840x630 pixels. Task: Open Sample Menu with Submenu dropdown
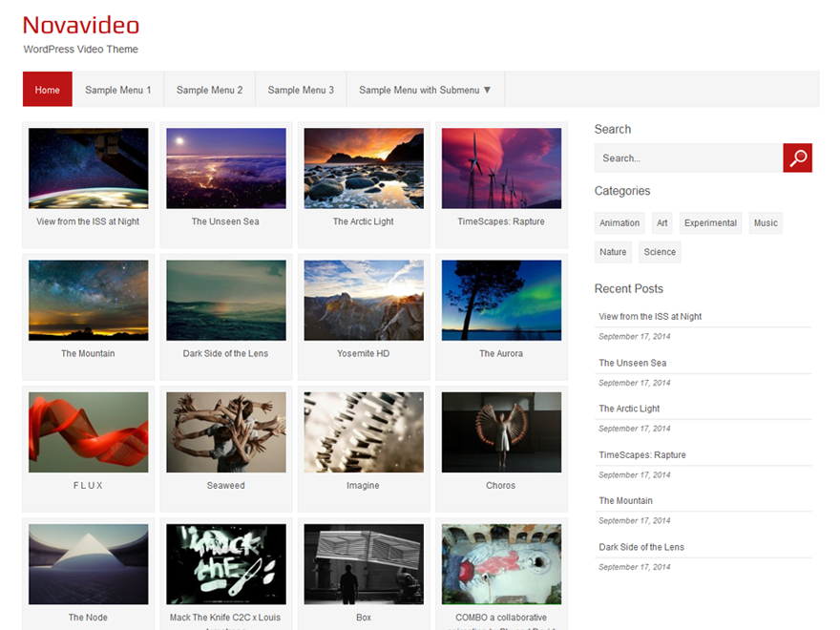(425, 90)
